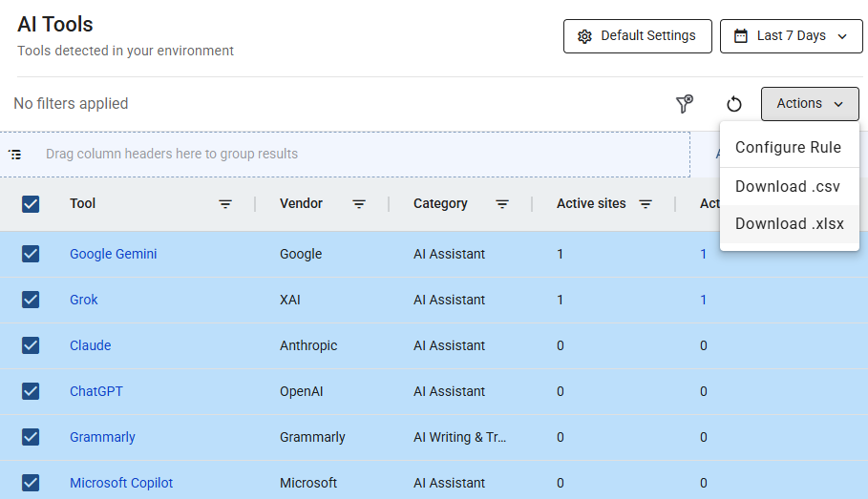Sort by the Vendor column header
Screen dimensions: 868x499
coord(301,203)
